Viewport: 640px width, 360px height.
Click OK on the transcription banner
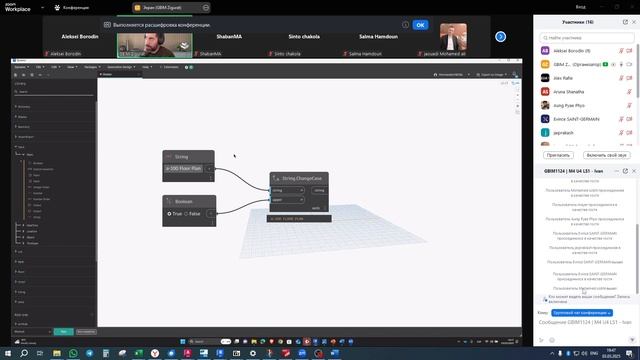click(x=420, y=25)
